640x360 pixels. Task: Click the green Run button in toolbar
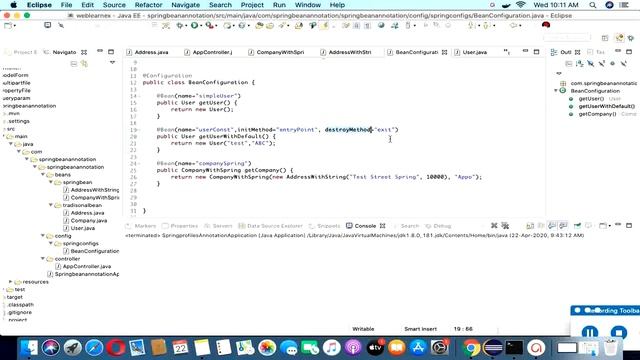coord(194,25)
